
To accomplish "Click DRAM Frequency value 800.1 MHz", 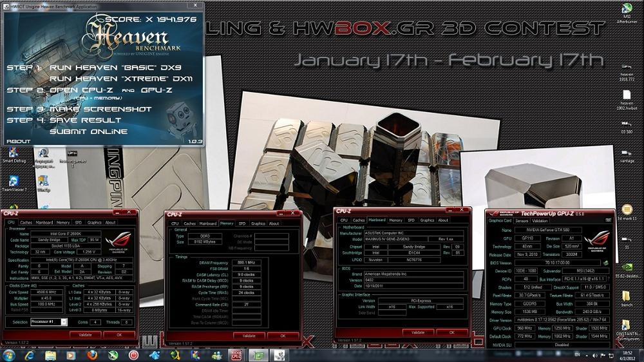I will pos(246,262).
